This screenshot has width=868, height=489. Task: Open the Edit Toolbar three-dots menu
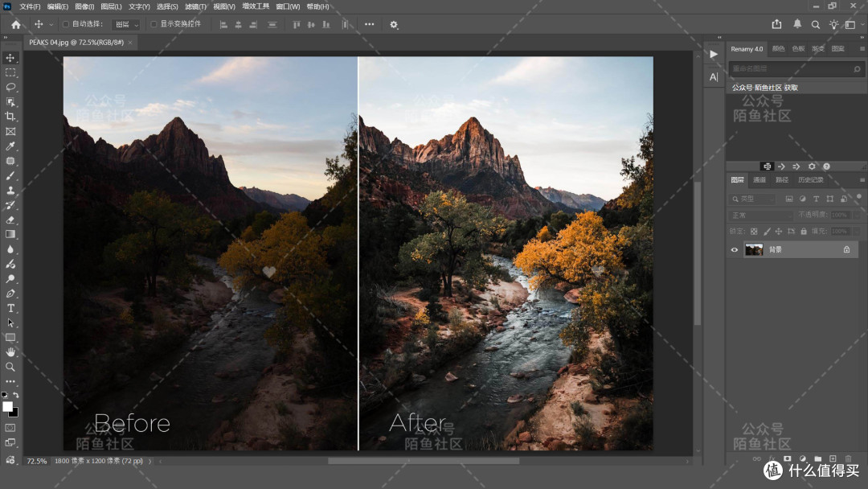point(10,381)
